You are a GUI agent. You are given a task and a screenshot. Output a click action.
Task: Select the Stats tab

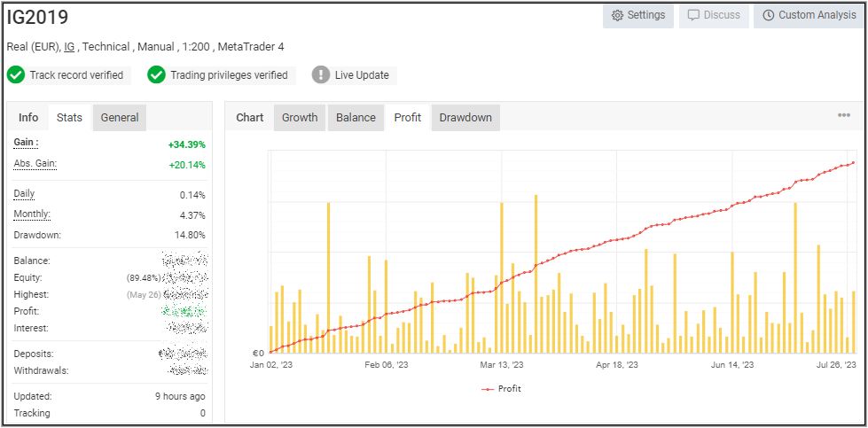[x=69, y=118]
